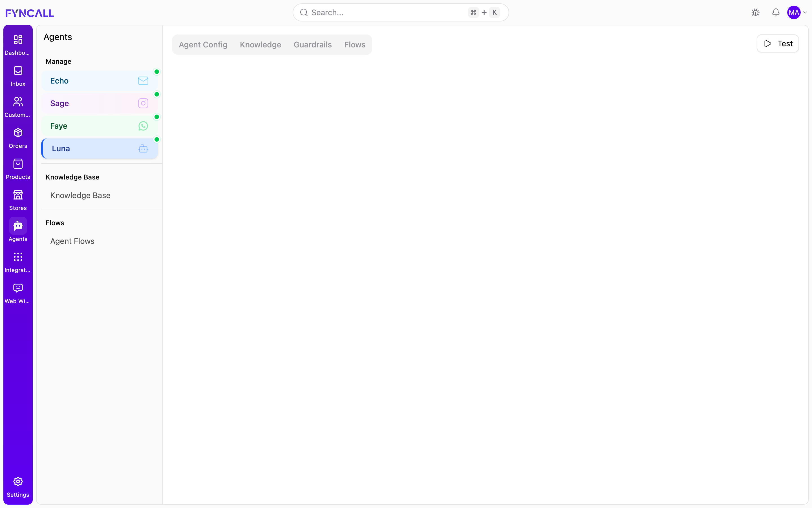The image size is (812, 508).
Task: Click the Agents robot sidebar icon
Action: 18,226
